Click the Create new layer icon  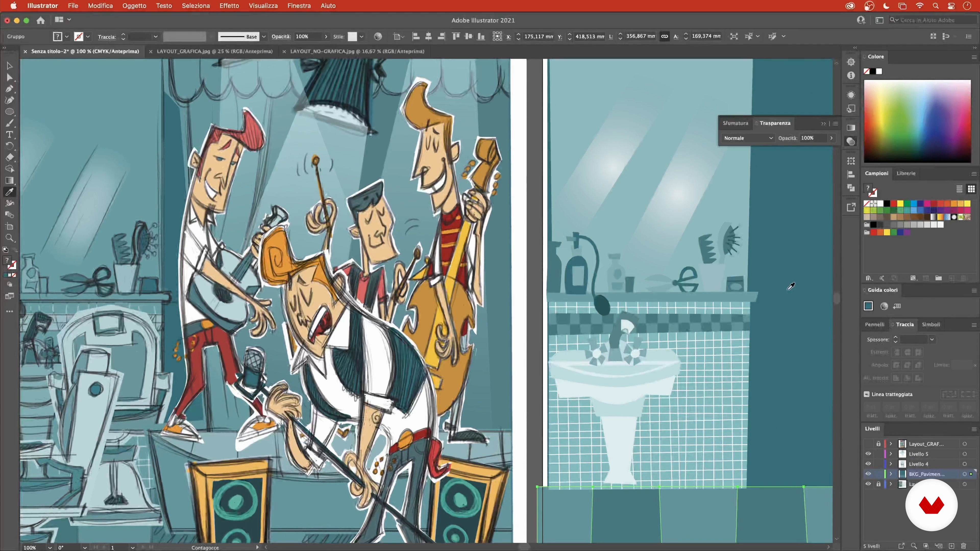click(x=951, y=546)
